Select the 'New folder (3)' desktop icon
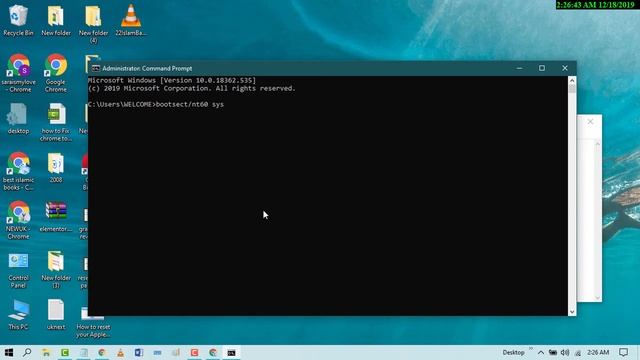640x360 pixels. point(56,269)
